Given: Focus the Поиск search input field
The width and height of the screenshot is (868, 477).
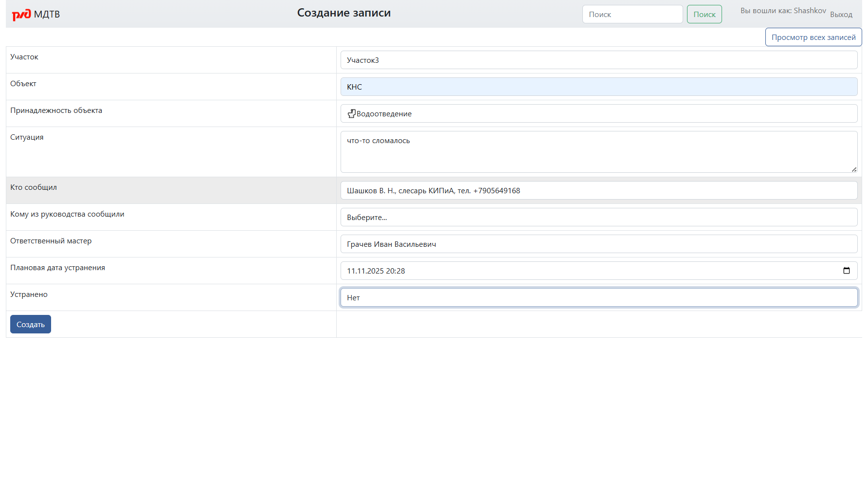Looking at the screenshot, I should pos(632,14).
